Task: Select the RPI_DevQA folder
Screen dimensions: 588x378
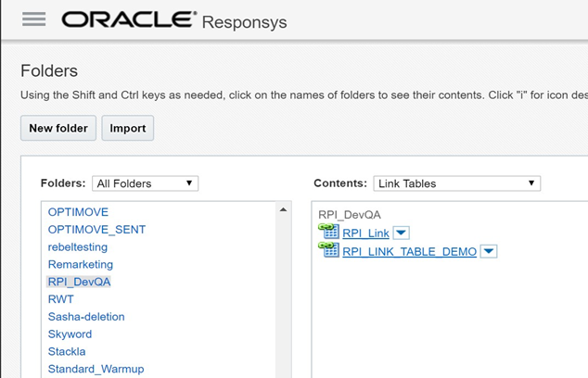Action: point(79,282)
